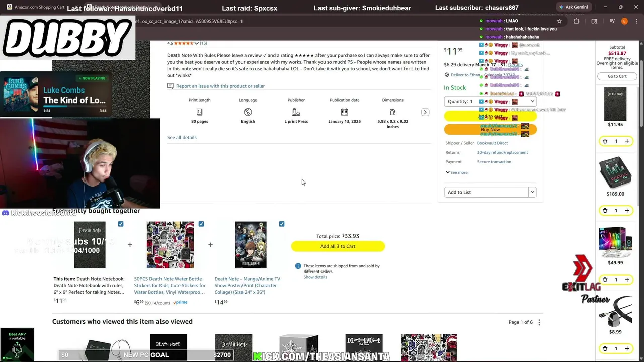Open the $189.00 audio mixer cart thumbnail

615,173
